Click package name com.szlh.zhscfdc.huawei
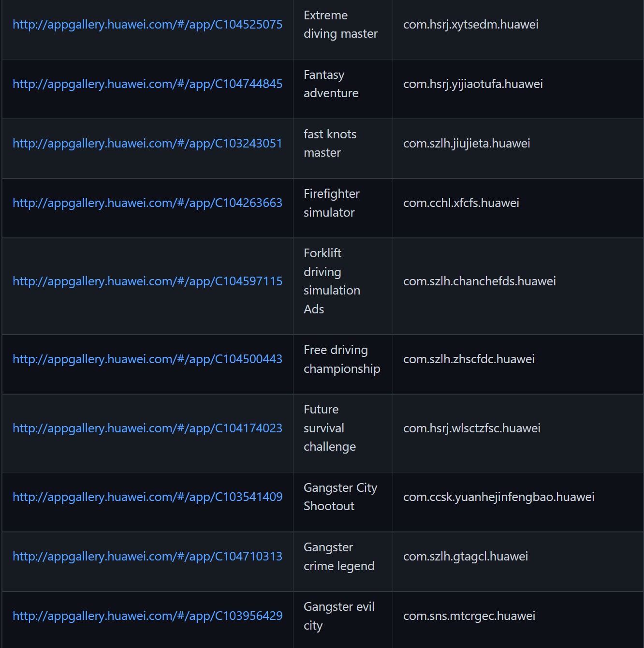The width and height of the screenshot is (644, 648). [x=468, y=359]
